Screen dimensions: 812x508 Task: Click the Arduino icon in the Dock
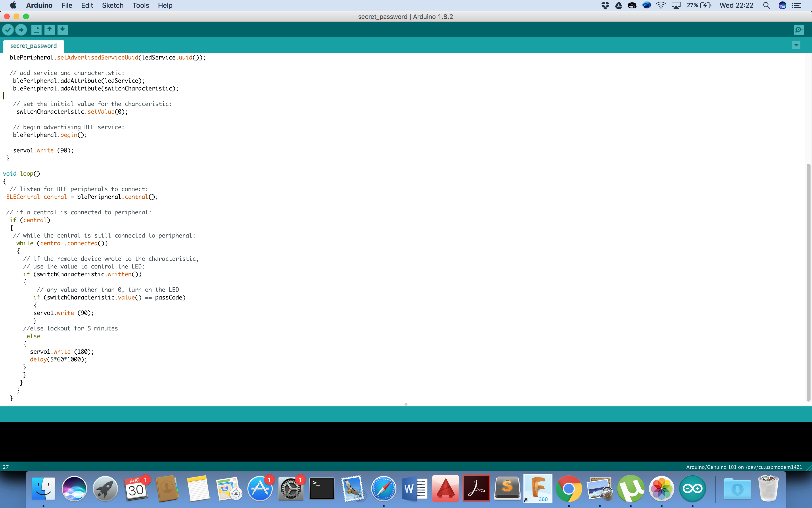tap(693, 488)
